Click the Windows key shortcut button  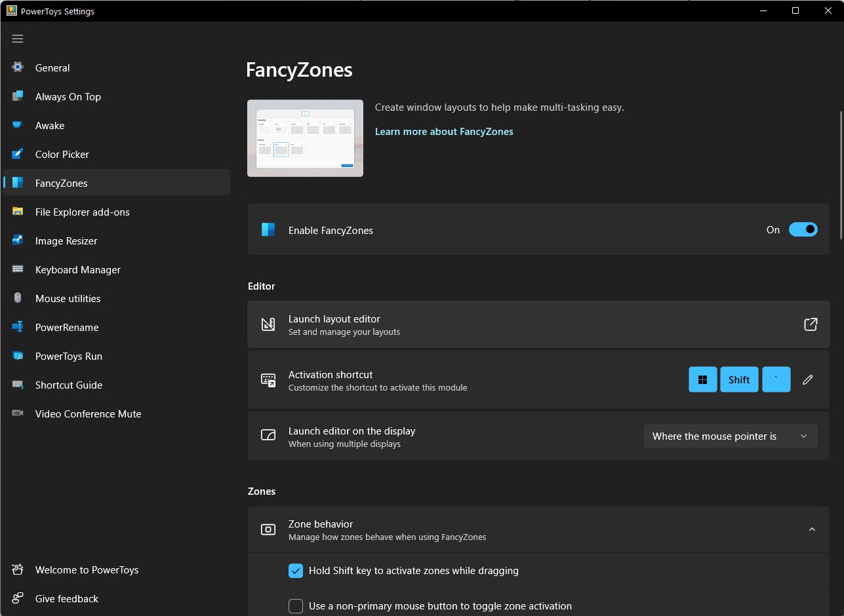tap(702, 379)
